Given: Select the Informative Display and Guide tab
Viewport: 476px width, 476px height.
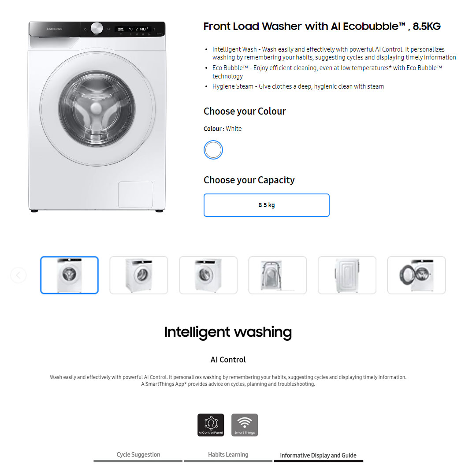Looking at the screenshot, I should click(x=319, y=456).
